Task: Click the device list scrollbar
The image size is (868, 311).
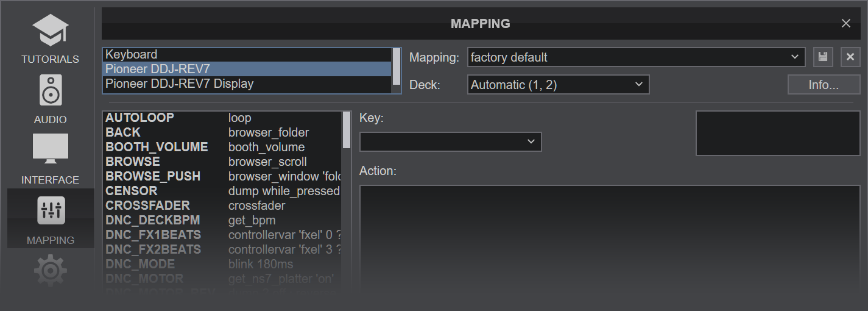Action: [397, 67]
